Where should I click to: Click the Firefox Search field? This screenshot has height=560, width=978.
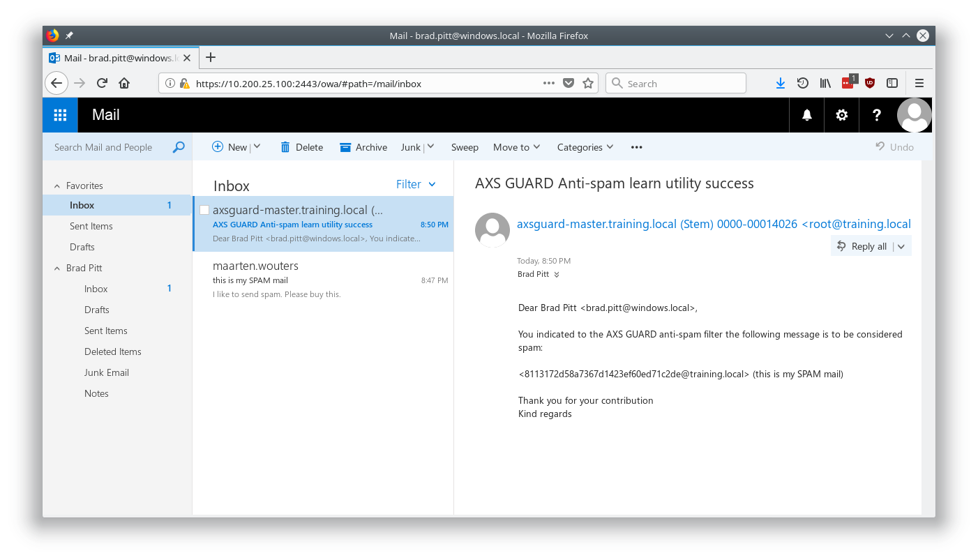coord(675,84)
